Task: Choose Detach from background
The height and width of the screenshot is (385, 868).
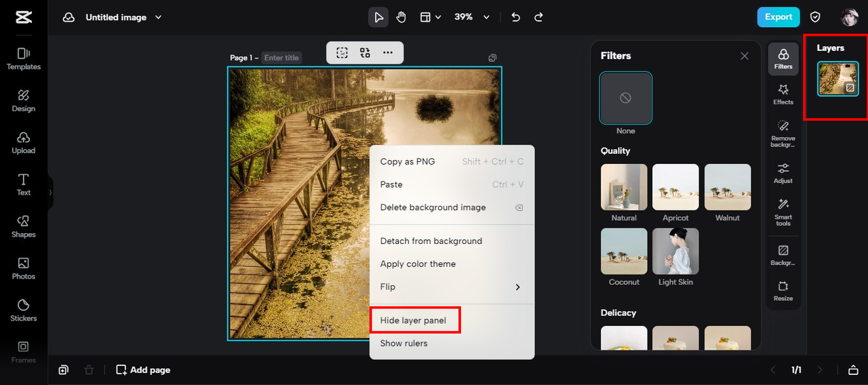Action: coord(452,241)
